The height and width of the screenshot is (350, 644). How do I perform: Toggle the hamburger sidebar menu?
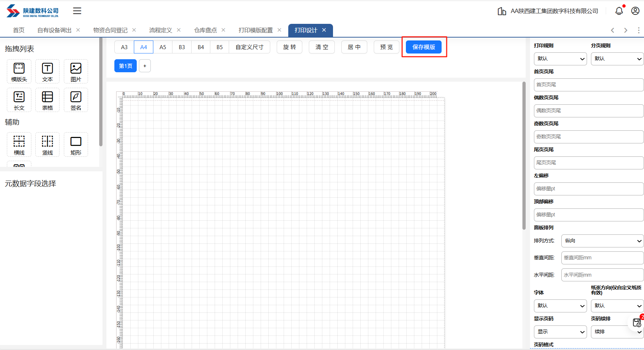(x=77, y=11)
